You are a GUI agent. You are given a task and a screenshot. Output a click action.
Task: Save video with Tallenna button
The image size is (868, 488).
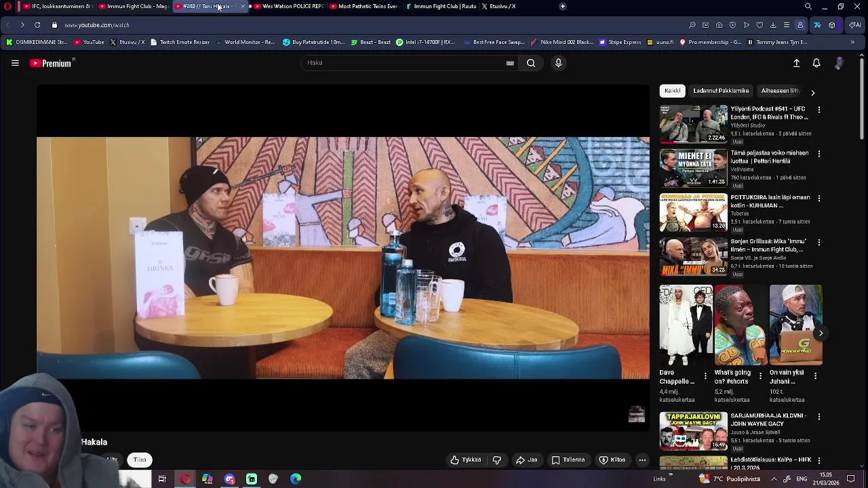(568, 460)
